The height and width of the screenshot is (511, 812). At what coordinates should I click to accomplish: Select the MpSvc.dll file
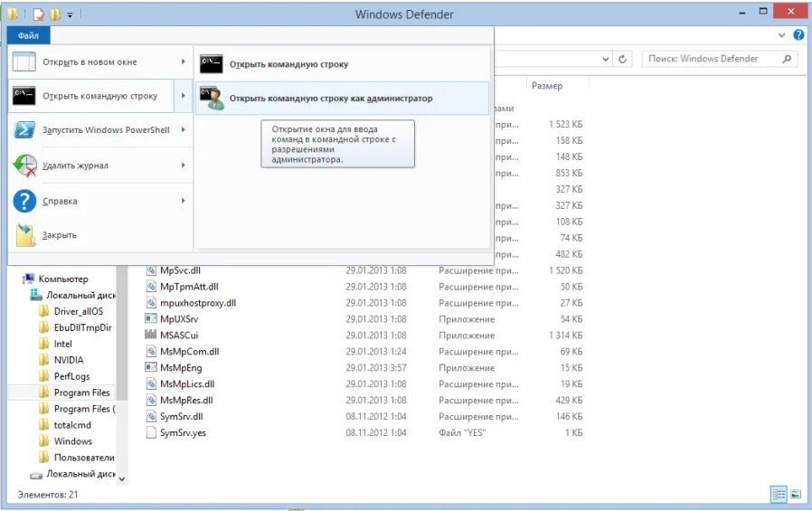(x=180, y=270)
